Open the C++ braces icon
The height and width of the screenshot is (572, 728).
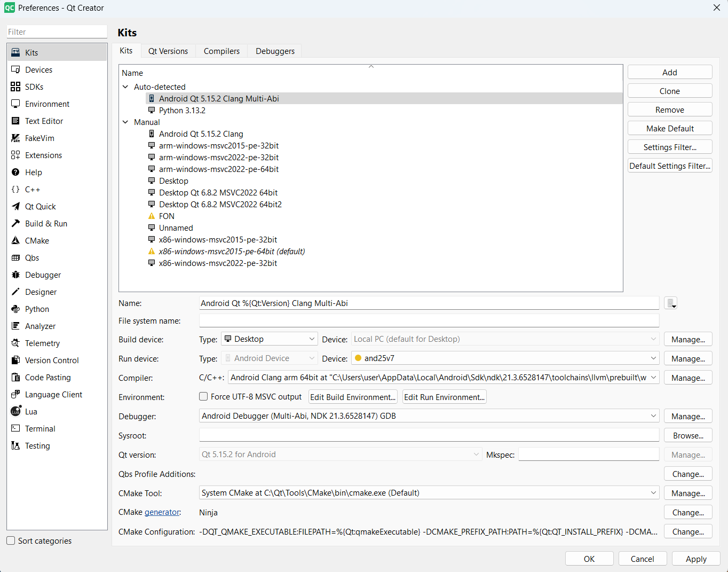(15, 189)
